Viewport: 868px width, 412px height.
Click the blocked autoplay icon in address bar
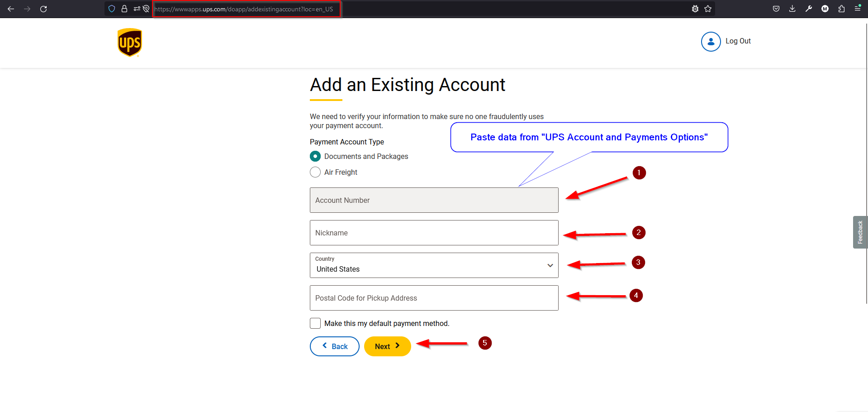tap(146, 9)
